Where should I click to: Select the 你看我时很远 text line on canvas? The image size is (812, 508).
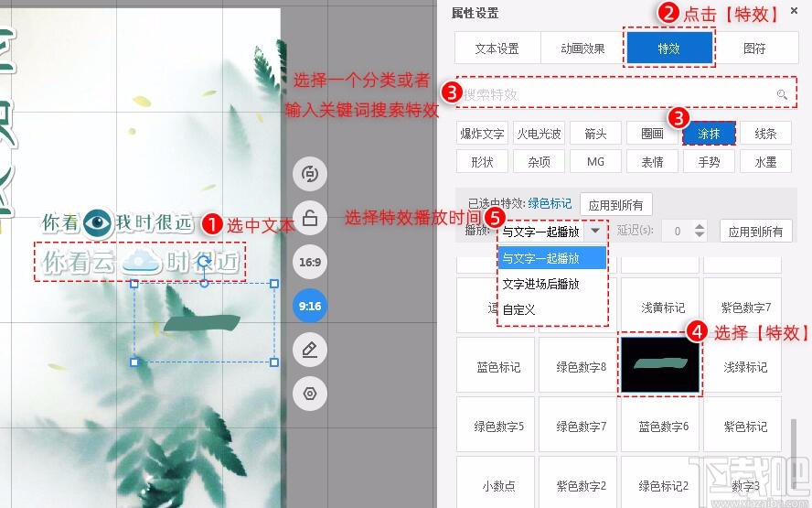[118, 222]
